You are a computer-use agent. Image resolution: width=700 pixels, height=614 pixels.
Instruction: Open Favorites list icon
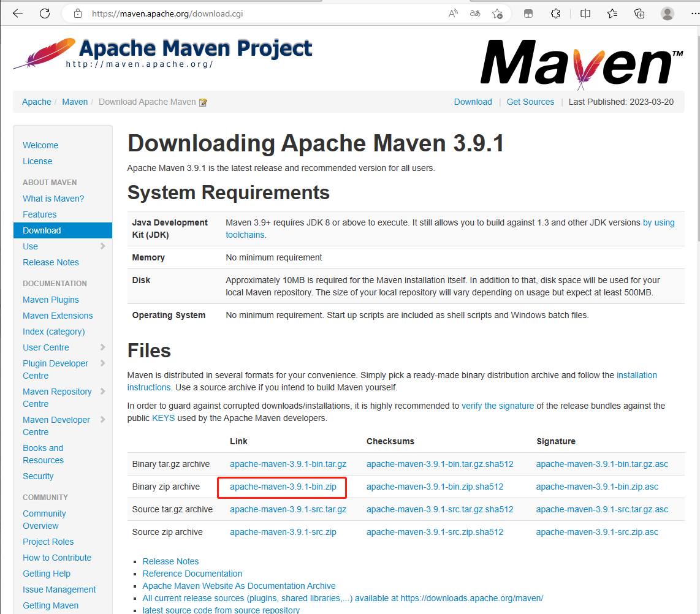point(612,14)
